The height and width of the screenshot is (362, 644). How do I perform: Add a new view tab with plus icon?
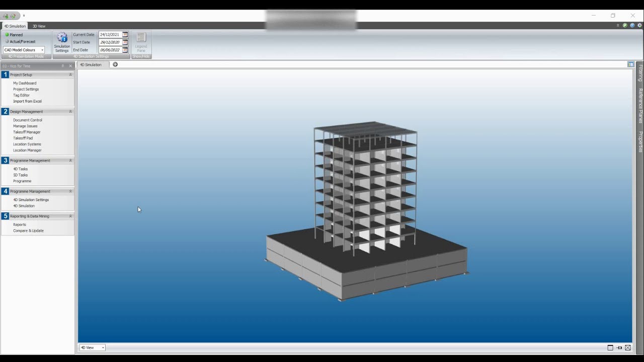115,64
